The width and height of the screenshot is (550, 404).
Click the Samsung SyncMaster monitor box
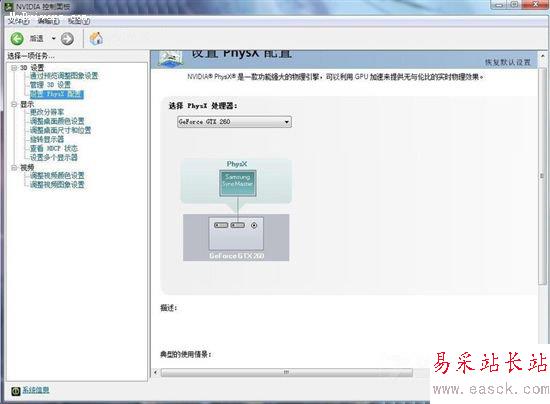pyautogui.click(x=238, y=183)
